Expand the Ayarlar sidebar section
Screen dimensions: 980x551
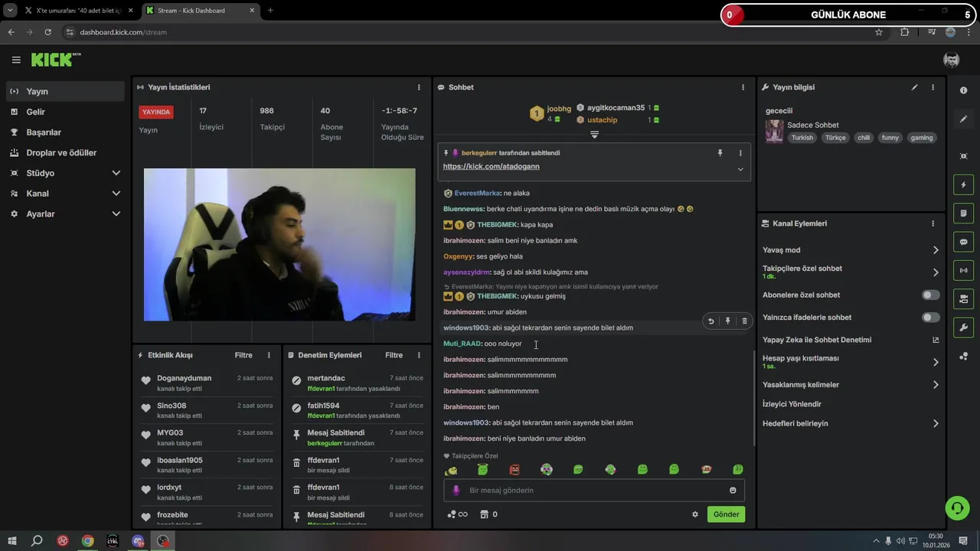116,214
